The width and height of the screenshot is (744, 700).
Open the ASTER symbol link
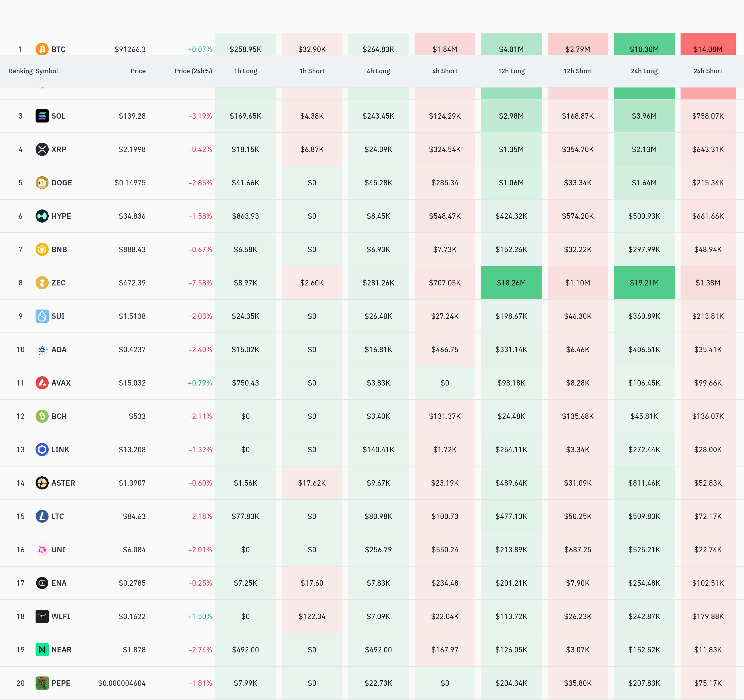[63, 483]
